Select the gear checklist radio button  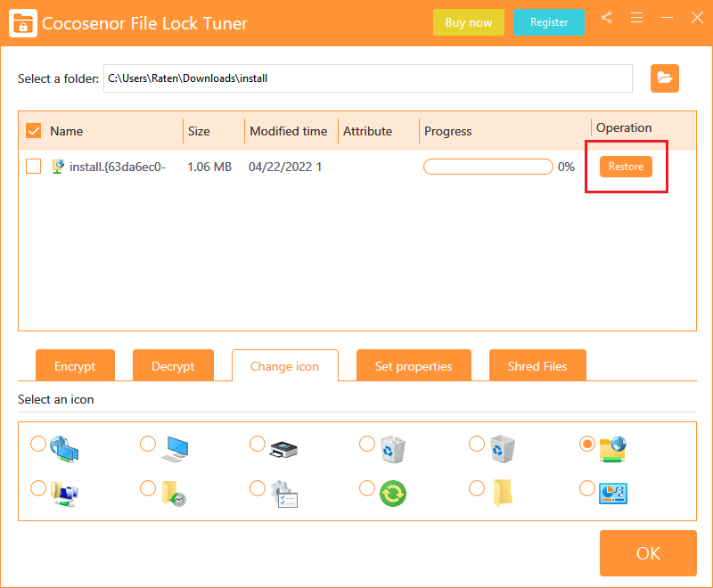(258, 488)
